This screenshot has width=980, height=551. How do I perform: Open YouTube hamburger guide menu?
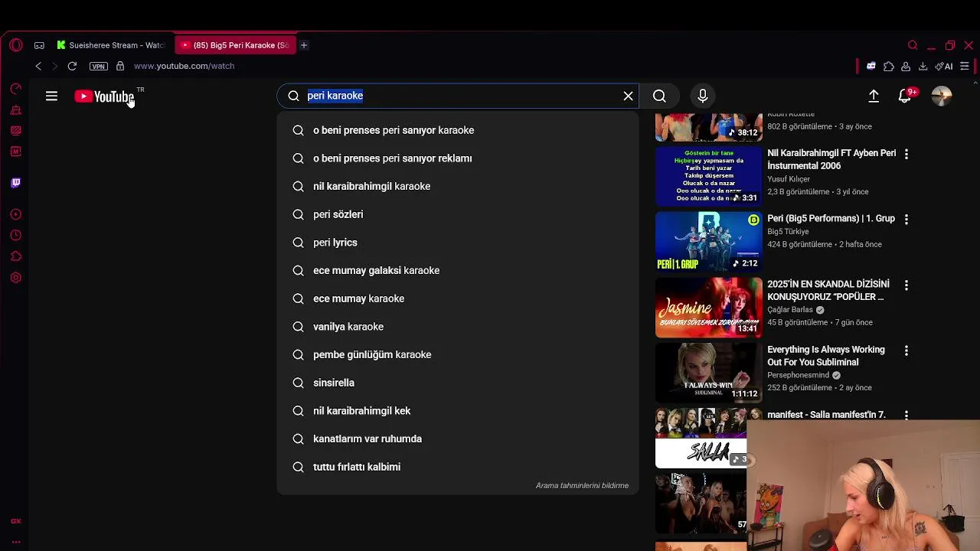point(51,96)
